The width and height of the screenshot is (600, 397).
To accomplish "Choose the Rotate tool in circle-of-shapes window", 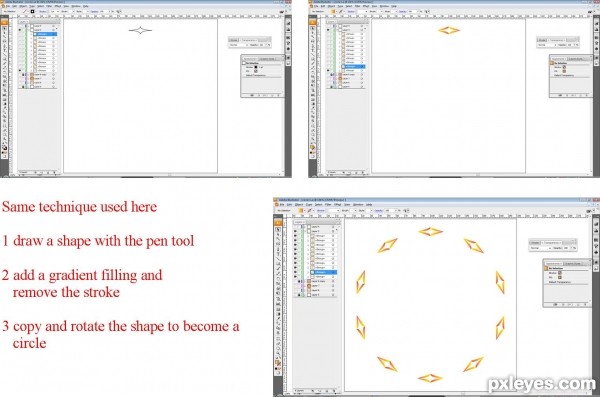I will (x=278, y=279).
